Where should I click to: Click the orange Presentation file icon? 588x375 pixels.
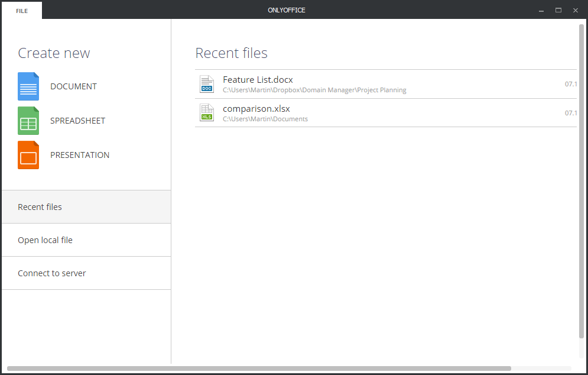[x=28, y=155]
